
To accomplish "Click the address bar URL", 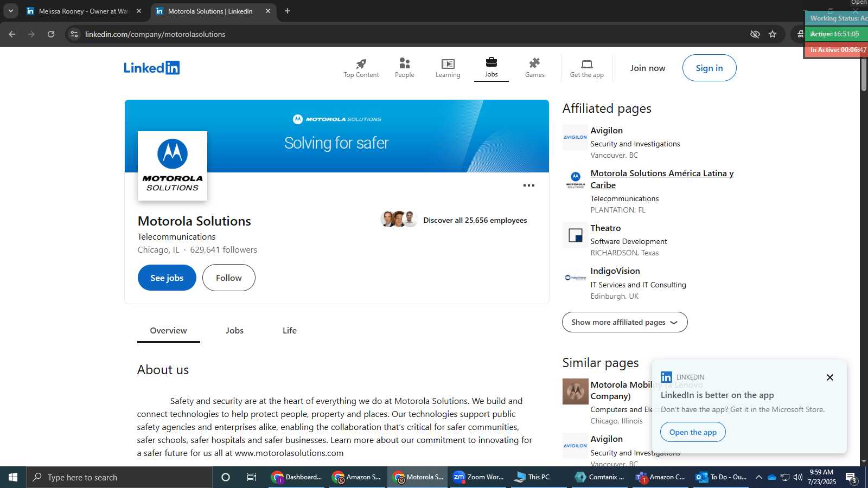I will [x=155, y=34].
